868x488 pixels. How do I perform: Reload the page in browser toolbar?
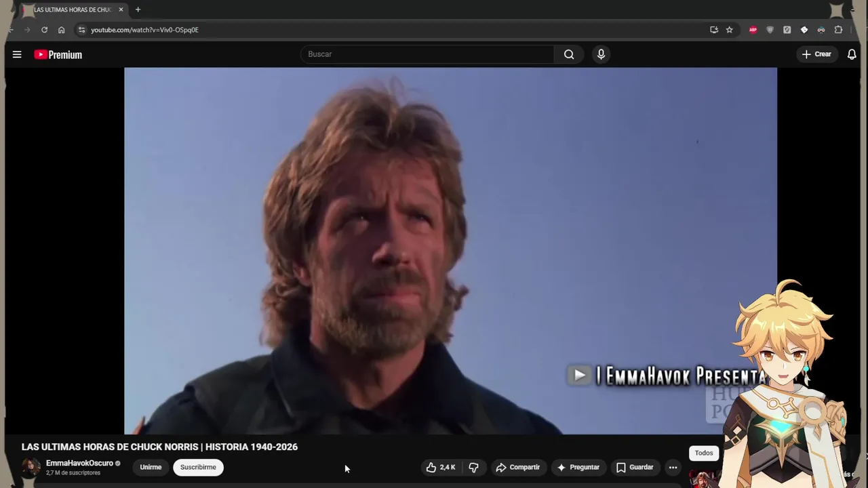pos(44,30)
